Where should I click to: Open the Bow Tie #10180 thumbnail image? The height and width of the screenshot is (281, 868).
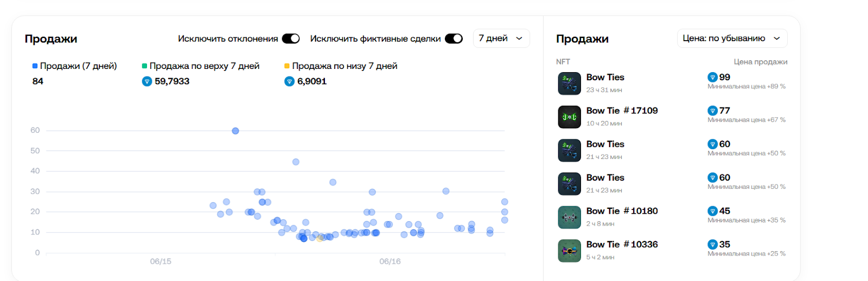click(x=569, y=217)
